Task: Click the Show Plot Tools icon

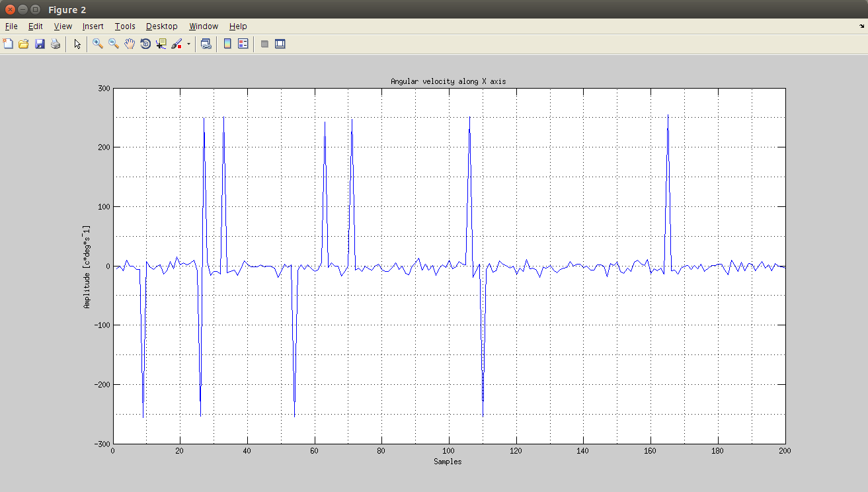Action: point(280,44)
